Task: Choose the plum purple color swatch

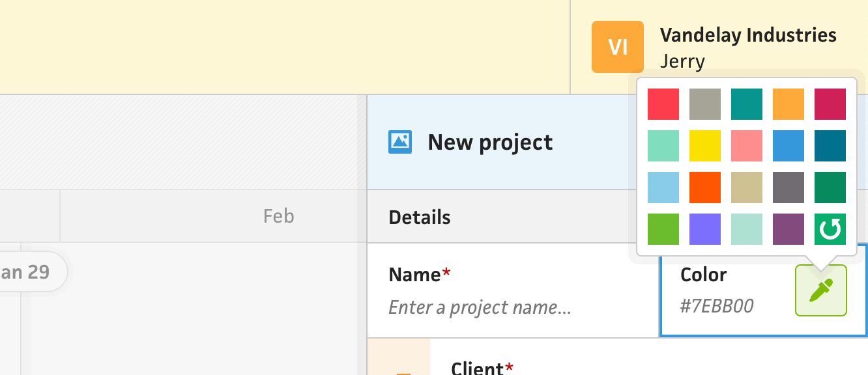Action: click(x=788, y=229)
